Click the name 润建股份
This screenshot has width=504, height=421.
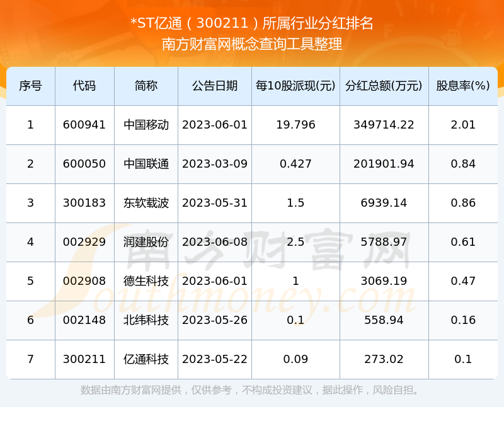tap(146, 242)
